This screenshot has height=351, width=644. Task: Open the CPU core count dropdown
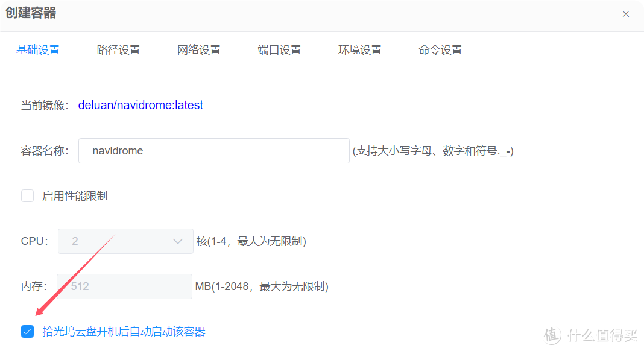pos(125,241)
